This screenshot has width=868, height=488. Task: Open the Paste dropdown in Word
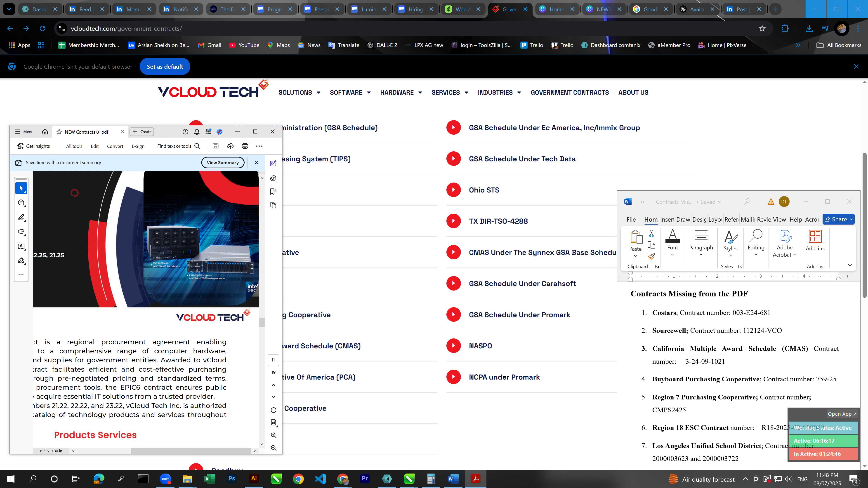coord(635,256)
